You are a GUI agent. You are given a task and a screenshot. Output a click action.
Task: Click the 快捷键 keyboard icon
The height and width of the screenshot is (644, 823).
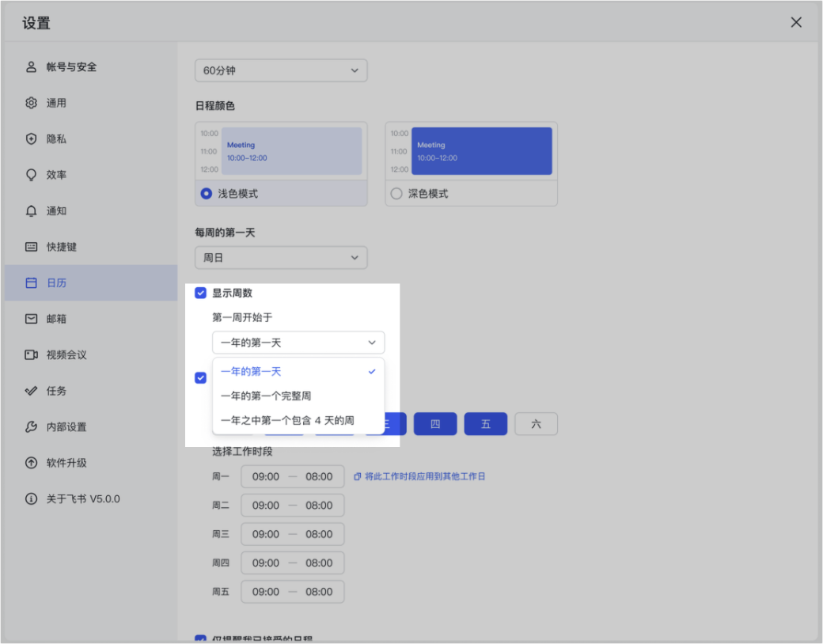tap(32, 247)
